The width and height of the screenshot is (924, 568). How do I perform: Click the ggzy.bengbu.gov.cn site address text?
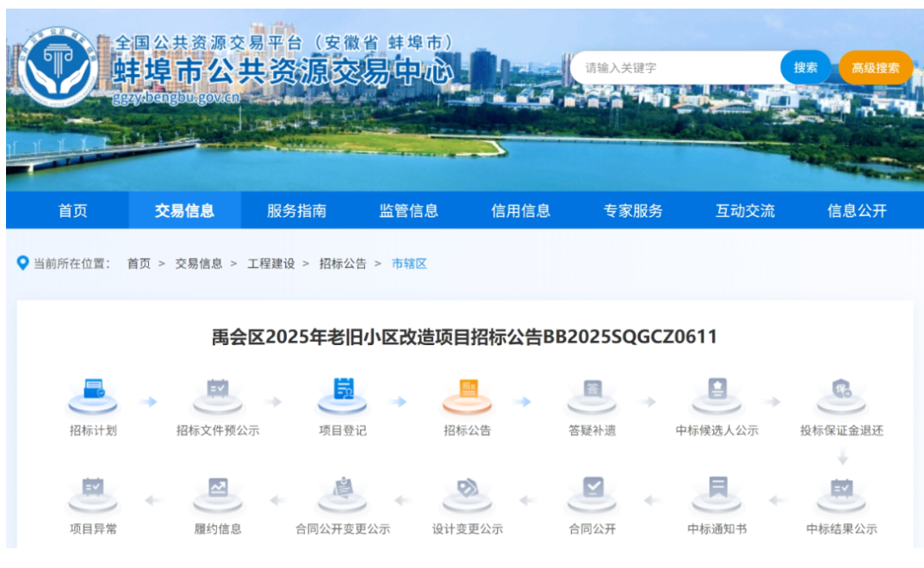177,98
